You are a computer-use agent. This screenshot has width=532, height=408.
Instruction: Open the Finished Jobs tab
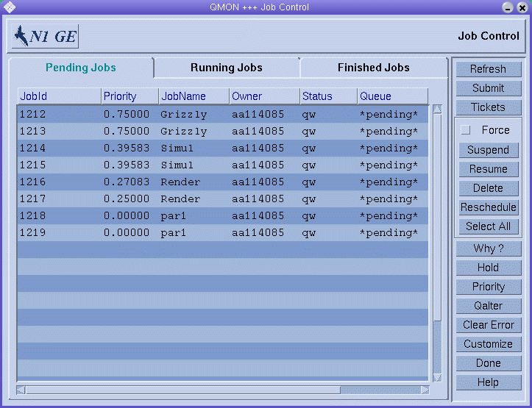(x=373, y=68)
